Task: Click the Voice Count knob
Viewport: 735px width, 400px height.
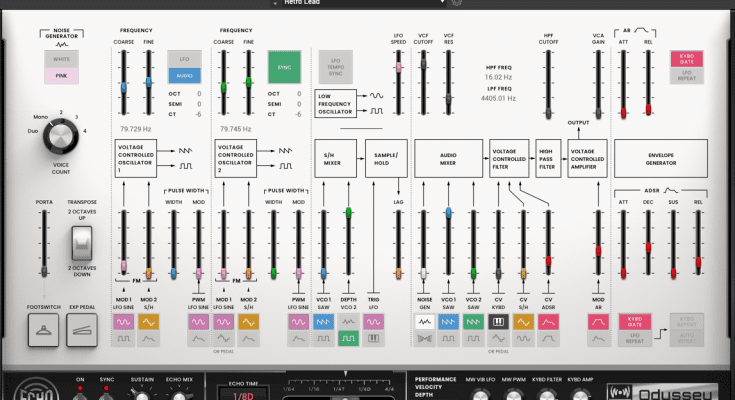Action: (x=61, y=135)
